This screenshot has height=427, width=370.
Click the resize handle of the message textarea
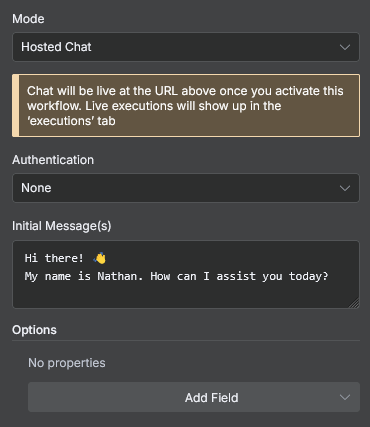355,303
